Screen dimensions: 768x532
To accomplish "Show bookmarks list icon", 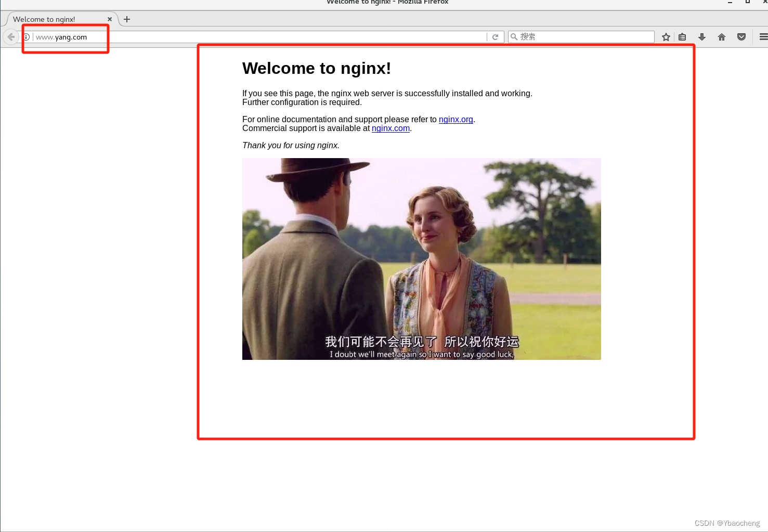I will click(682, 37).
